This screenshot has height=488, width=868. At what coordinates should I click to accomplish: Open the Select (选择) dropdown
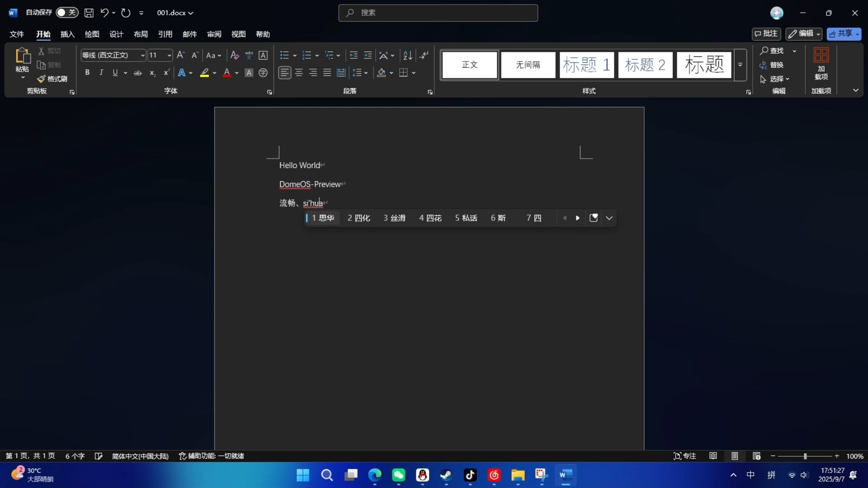point(775,79)
